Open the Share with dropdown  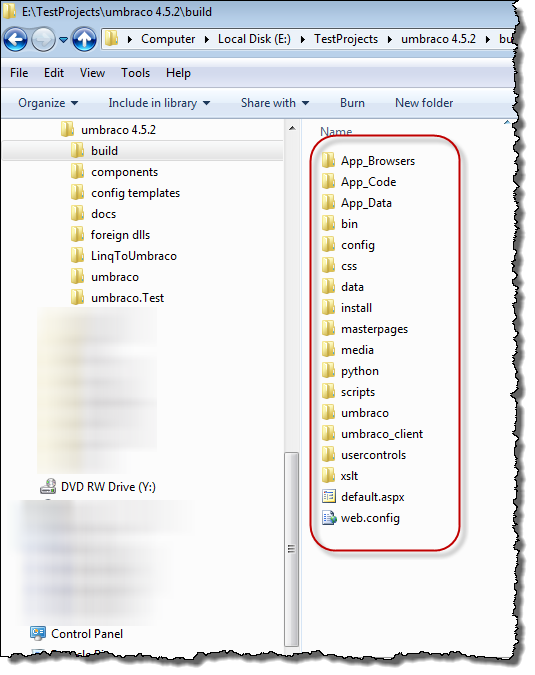[275, 103]
